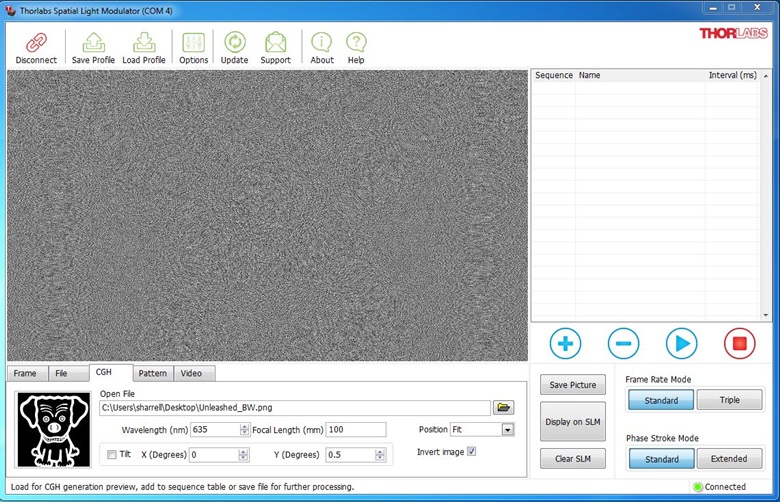
Task: Click the Wavelength (nm) input field
Action: (x=215, y=429)
